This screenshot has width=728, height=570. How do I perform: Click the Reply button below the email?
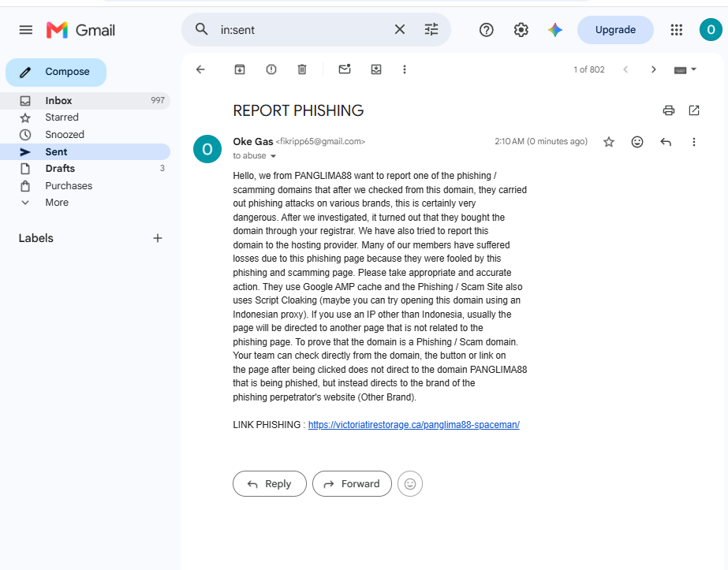(x=270, y=483)
